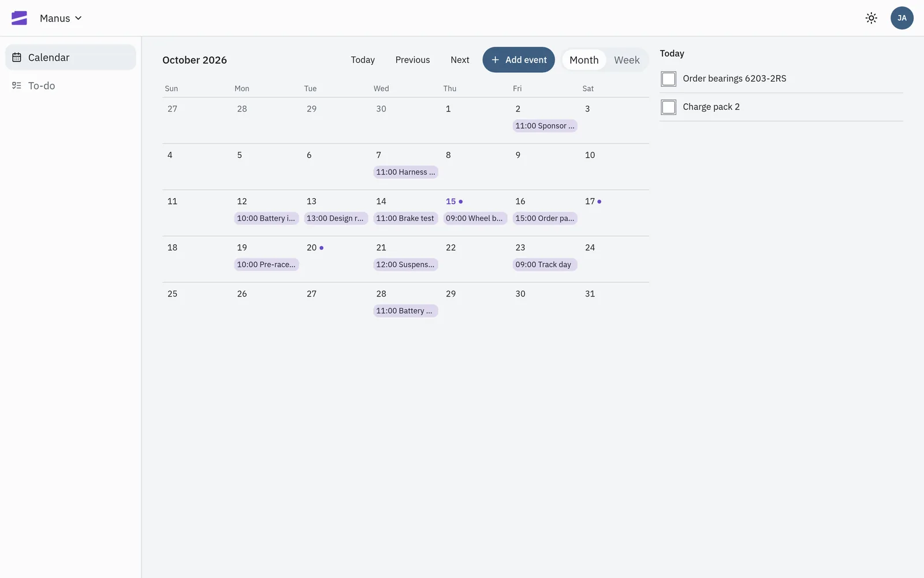
Task: Switch to Month view
Action: 584,60
